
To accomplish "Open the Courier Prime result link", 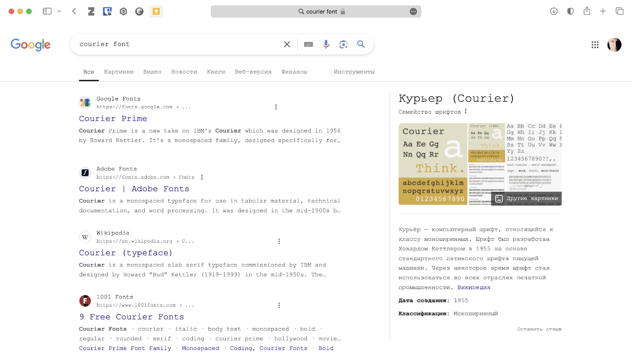I will tap(113, 119).
